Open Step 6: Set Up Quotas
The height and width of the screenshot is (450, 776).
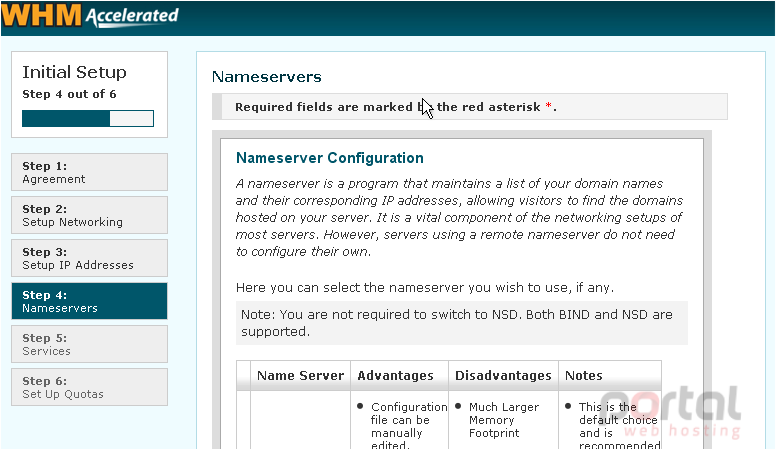point(90,387)
